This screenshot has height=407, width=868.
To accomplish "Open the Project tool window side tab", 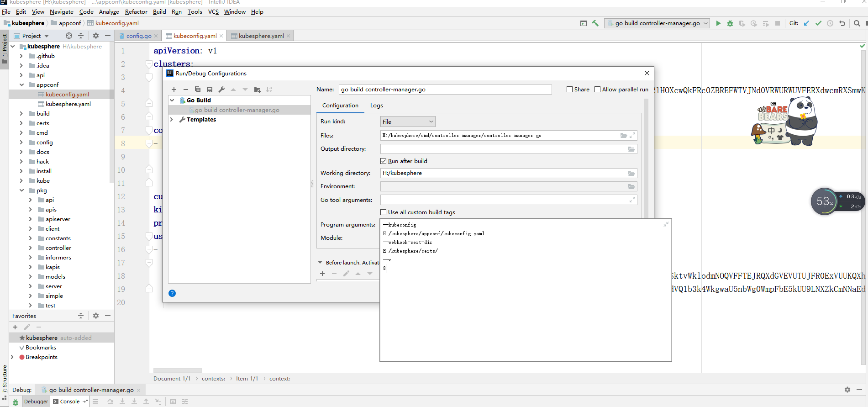I will pos(5,48).
